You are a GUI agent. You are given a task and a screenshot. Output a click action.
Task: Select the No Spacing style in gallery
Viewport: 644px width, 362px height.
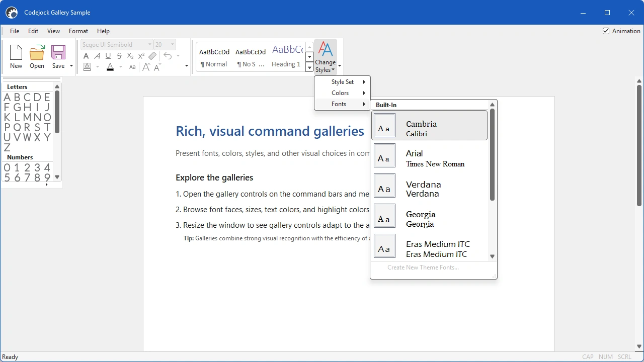(x=251, y=57)
